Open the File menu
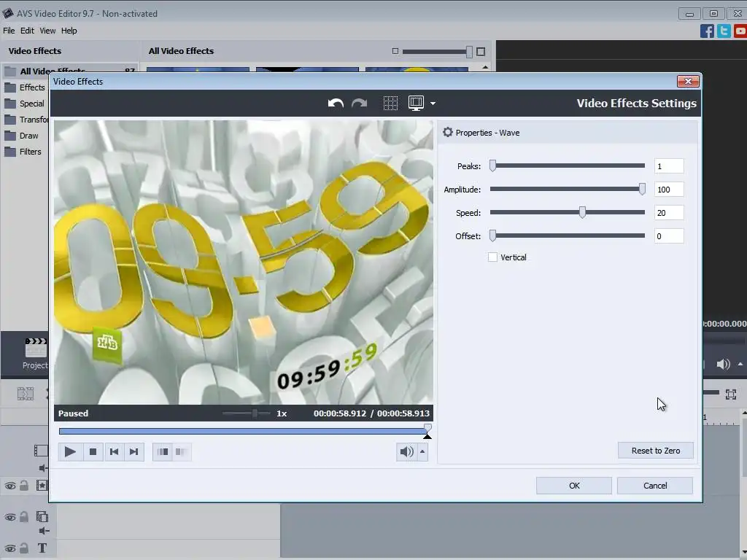Screen dimensions: 747x560 (9, 31)
